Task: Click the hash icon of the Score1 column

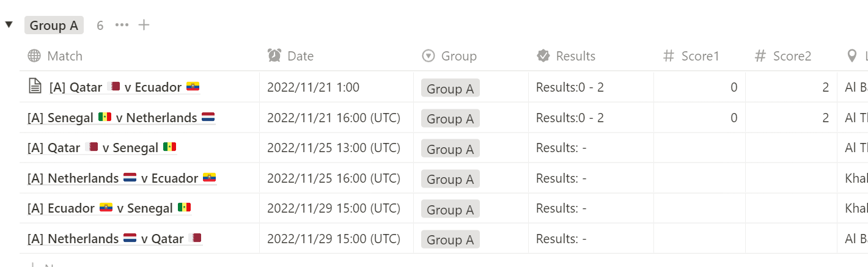Action: click(x=669, y=56)
